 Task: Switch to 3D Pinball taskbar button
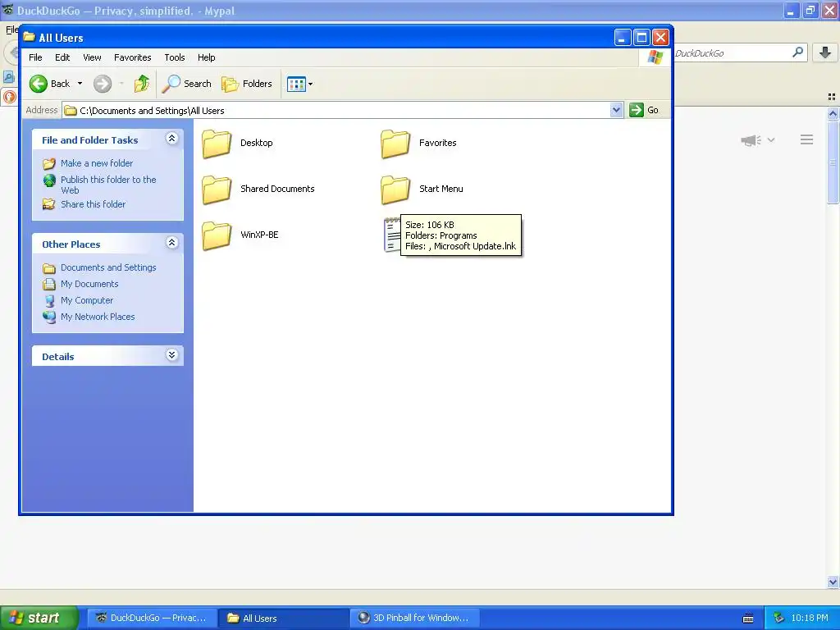415,618
